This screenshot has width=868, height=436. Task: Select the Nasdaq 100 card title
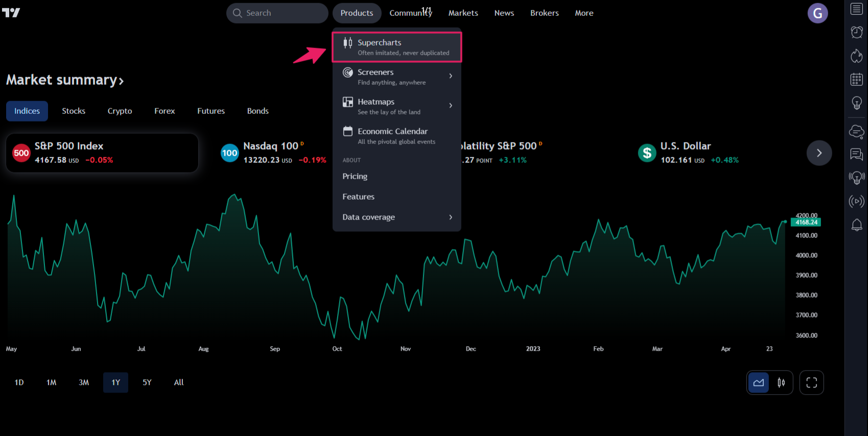click(271, 146)
